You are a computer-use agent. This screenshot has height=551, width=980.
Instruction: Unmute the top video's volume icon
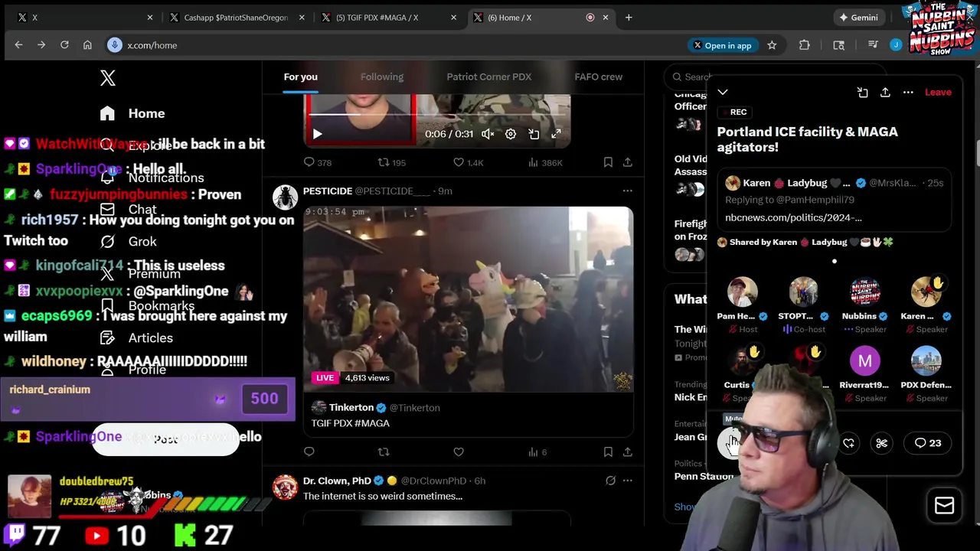[x=488, y=135]
